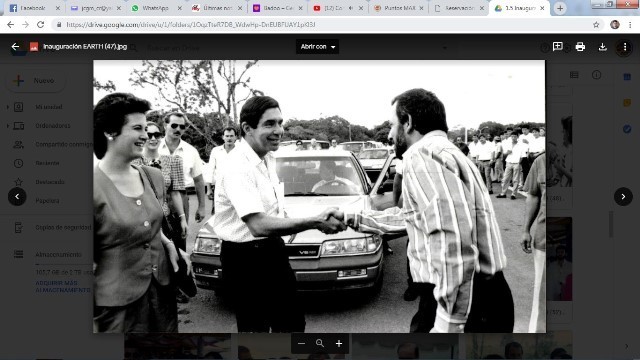The height and width of the screenshot is (360, 640).
Task: Reload the page in Chrome
Action: (x=40, y=25)
